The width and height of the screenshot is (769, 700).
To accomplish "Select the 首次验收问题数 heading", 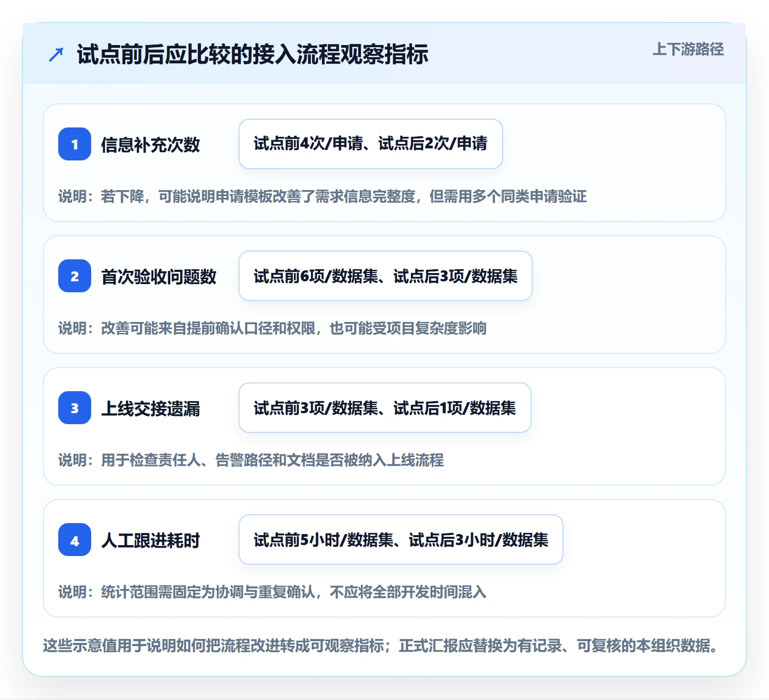I will pos(159,276).
